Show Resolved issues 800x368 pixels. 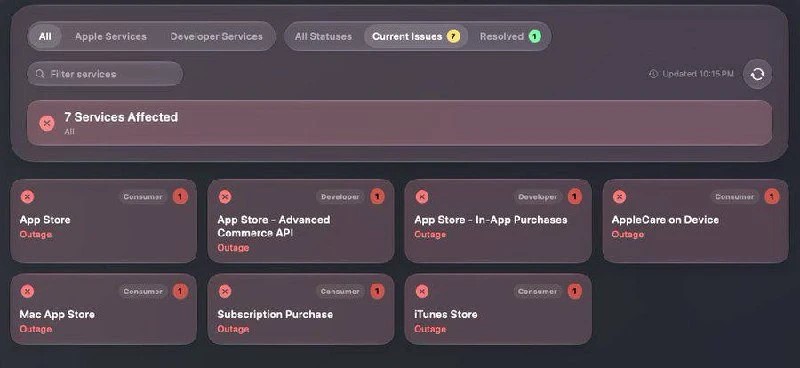tap(510, 37)
